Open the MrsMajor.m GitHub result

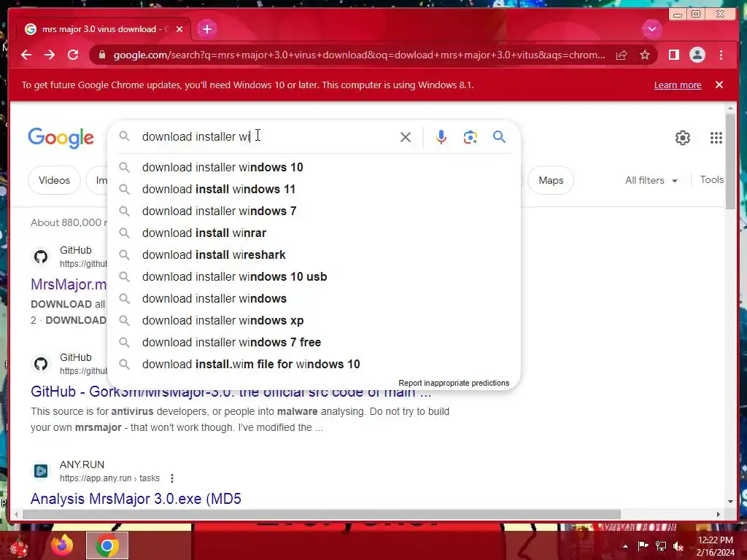click(69, 284)
